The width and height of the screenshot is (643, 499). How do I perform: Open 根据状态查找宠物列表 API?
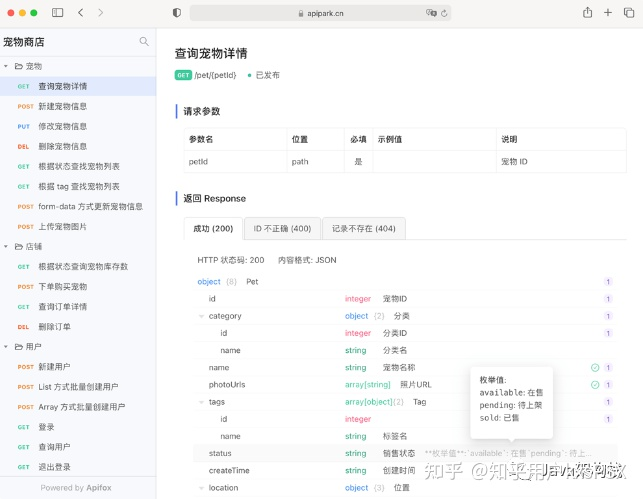[x=78, y=166]
